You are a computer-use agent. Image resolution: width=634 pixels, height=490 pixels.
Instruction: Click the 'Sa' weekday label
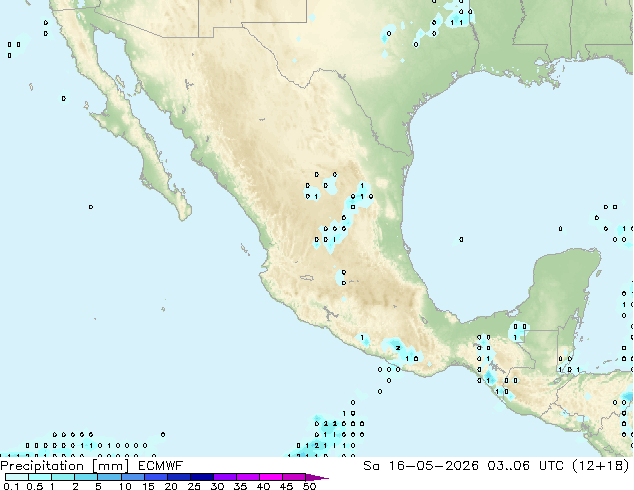371,466
